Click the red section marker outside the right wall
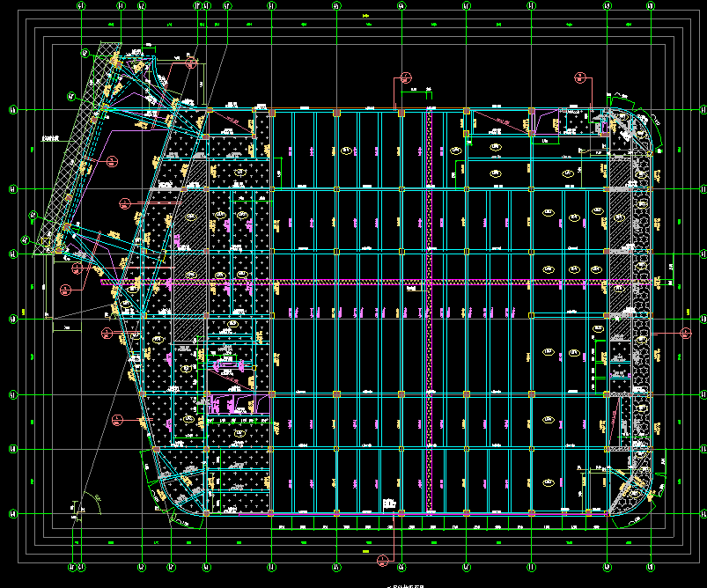Screen dimensions: 707x588 click(685, 334)
